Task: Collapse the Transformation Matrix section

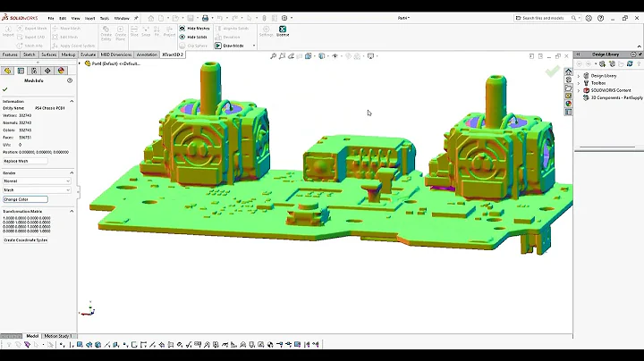Action: [x=72, y=211]
